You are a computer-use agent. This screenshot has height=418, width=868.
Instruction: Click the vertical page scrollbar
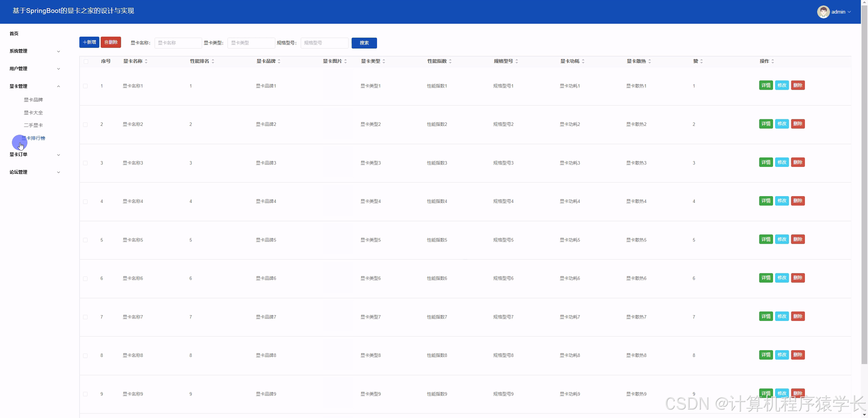pos(864,204)
